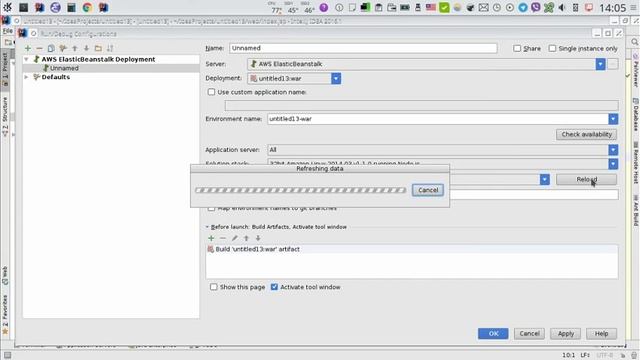Screen dimensions: 640x360
Task: Click the Refreshing data progress bar
Action: click(x=300, y=190)
